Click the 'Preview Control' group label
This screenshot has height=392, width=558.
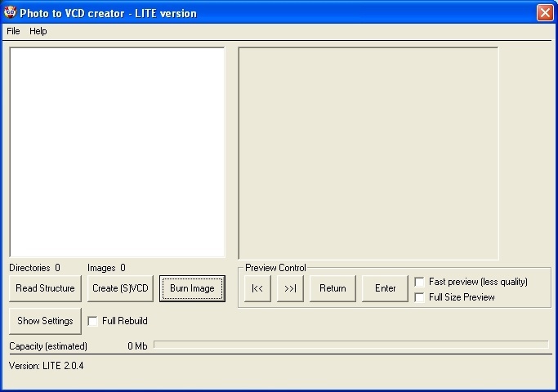coord(275,268)
